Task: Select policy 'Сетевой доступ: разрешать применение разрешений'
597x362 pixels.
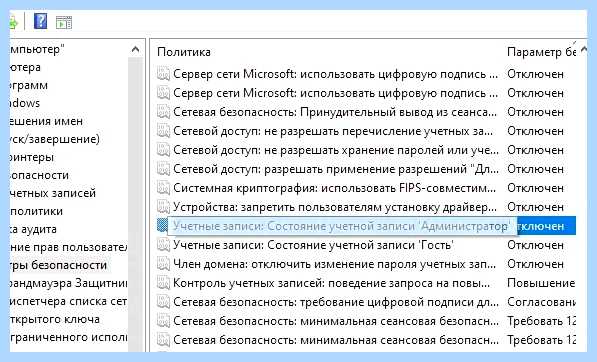Action: point(335,169)
